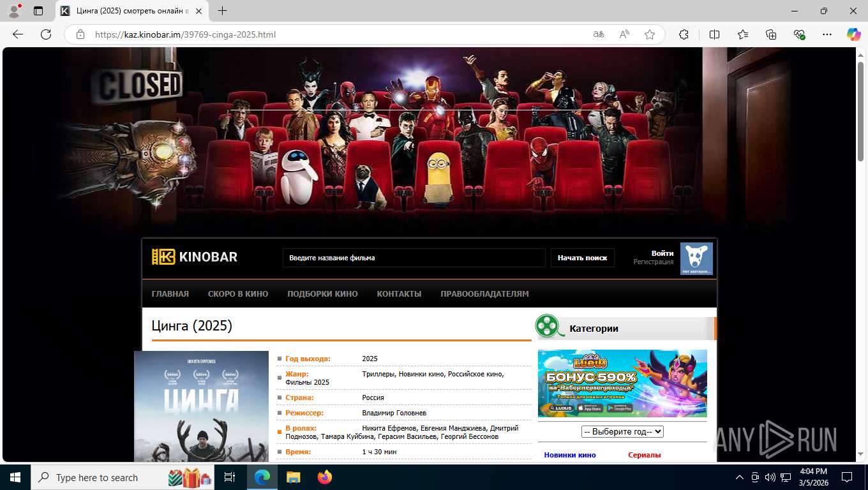Add page to favorites star
Screen dimensions: 868x490
[x=650, y=34]
